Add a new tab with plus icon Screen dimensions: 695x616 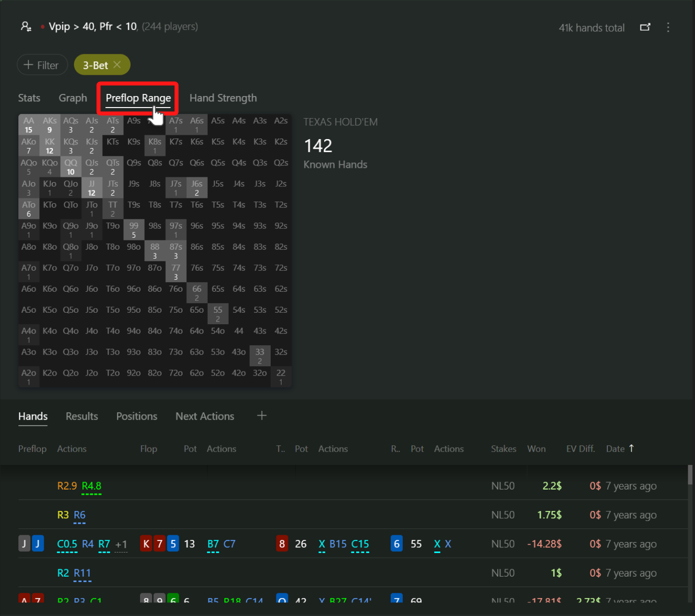[x=261, y=416]
